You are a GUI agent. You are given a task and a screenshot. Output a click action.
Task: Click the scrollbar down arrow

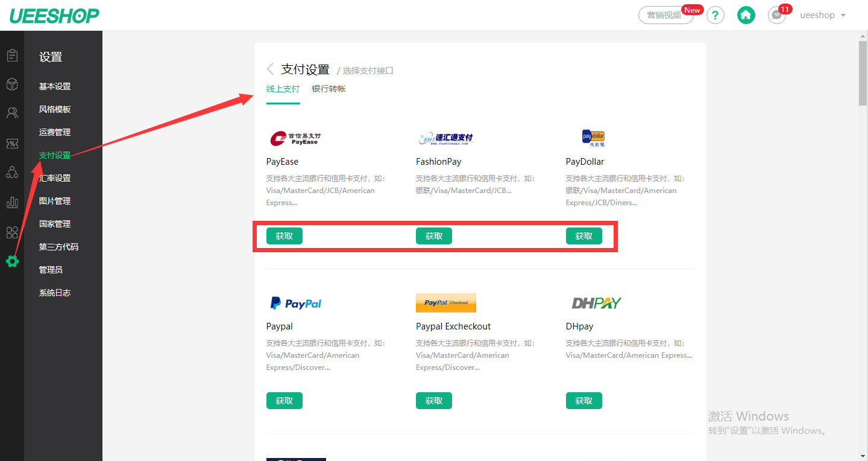pos(863,456)
